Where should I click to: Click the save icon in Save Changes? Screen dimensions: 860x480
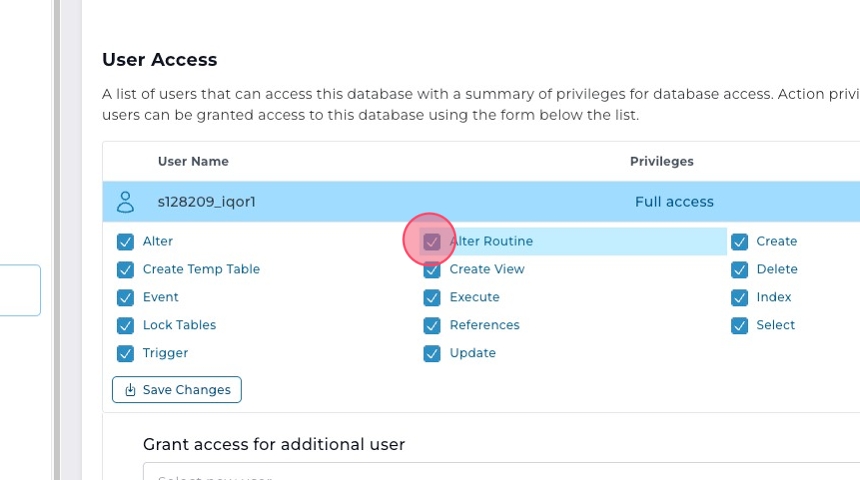[130, 390]
